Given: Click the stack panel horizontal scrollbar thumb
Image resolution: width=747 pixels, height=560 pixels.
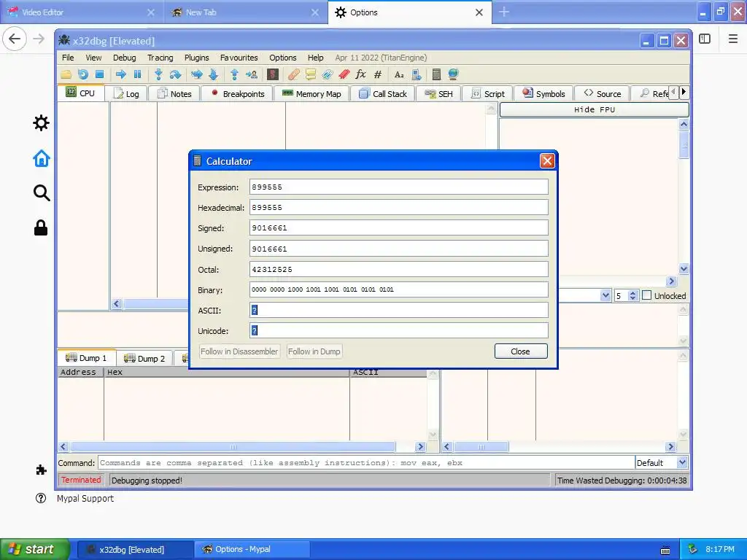Looking at the screenshot, I should (481, 447).
